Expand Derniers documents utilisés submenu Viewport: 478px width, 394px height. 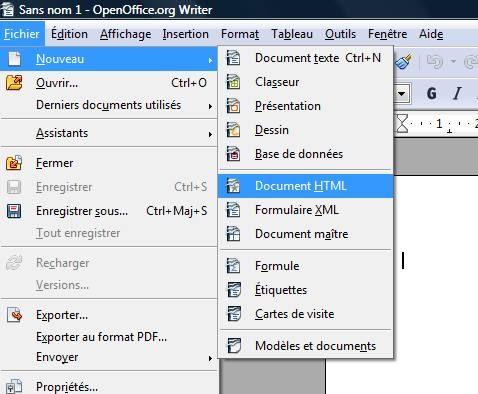click(x=108, y=105)
